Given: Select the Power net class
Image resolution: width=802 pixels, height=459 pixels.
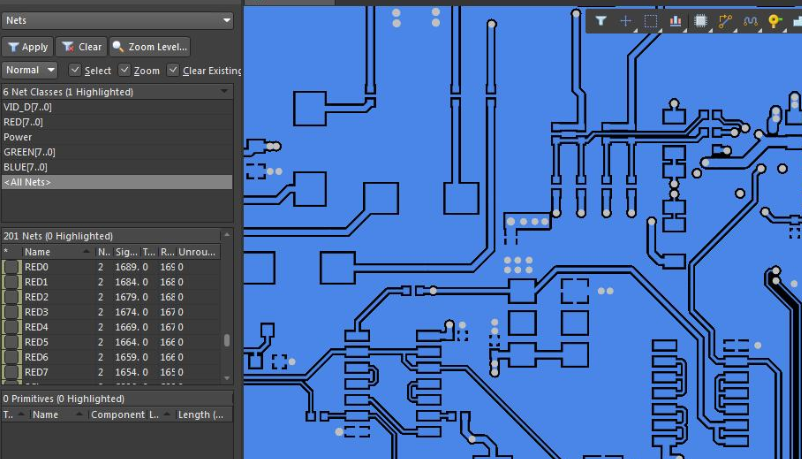Looking at the screenshot, I should [18, 137].
